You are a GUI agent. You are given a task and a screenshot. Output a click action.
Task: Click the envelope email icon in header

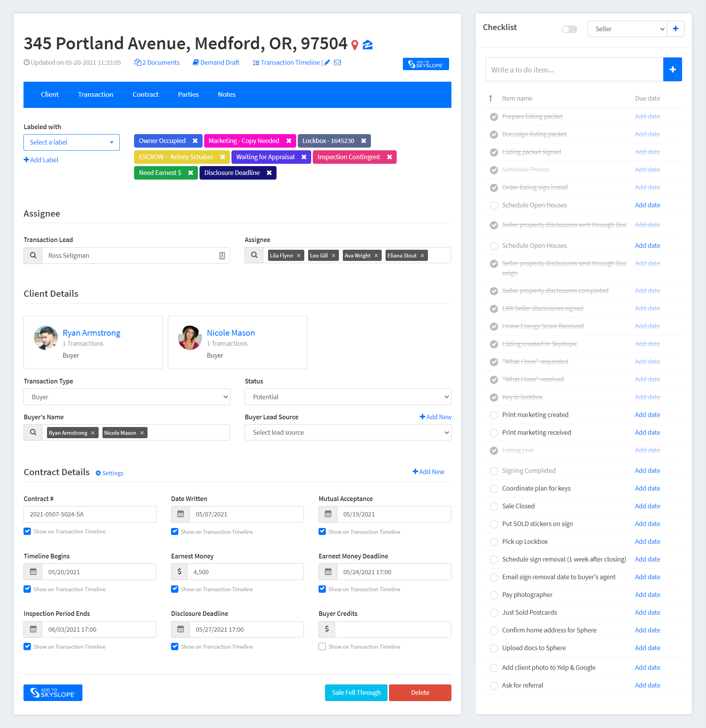337,62
